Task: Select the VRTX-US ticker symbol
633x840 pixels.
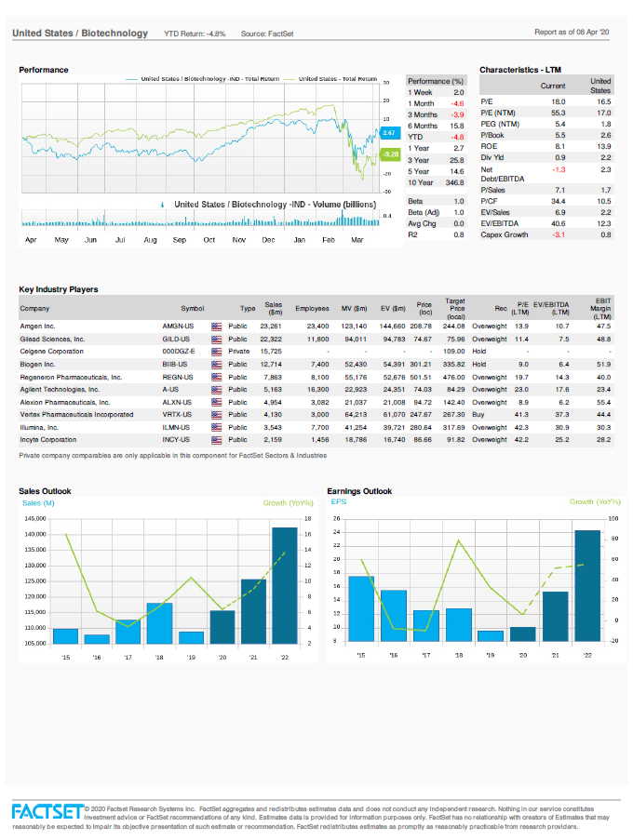Action: [177, 415]
